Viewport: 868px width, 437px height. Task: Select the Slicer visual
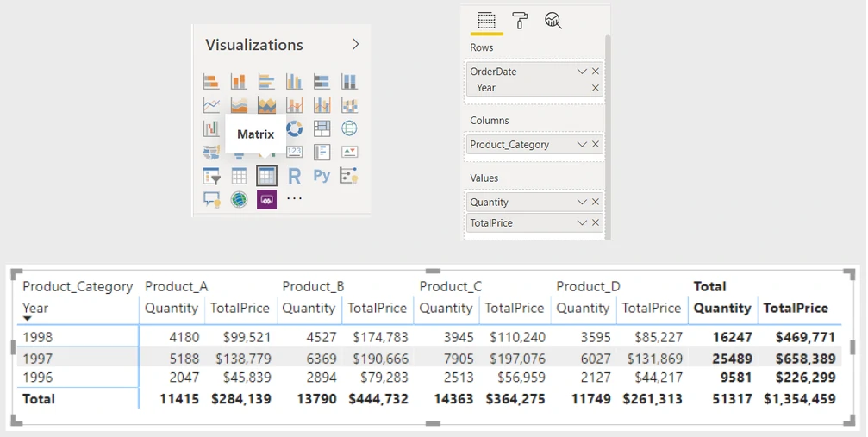211,176
